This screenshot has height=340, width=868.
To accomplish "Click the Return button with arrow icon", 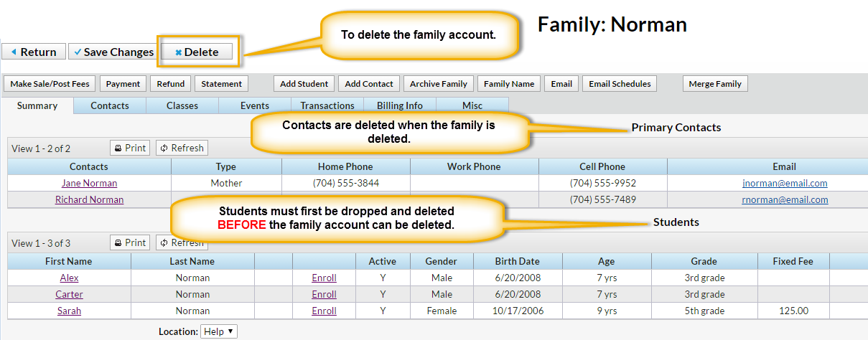I will tap(33, 52).
